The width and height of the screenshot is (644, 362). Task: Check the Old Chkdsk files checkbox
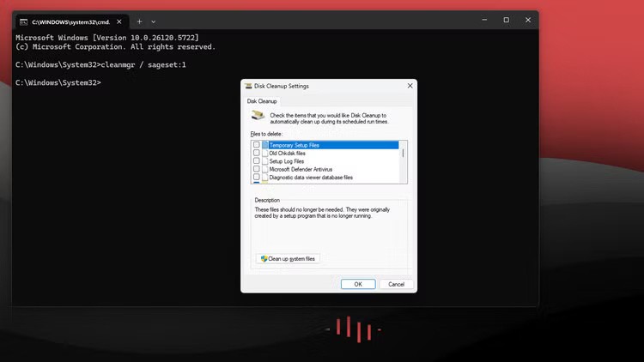pos(256,153)
